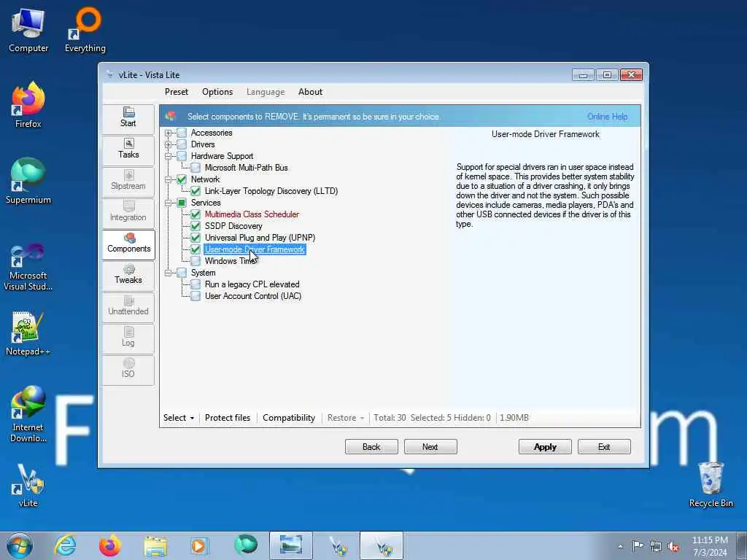Check the Microsoft Multi-Path Bus checkbox
The height and width of the screenshot is (560, 747).
(196, 168)
